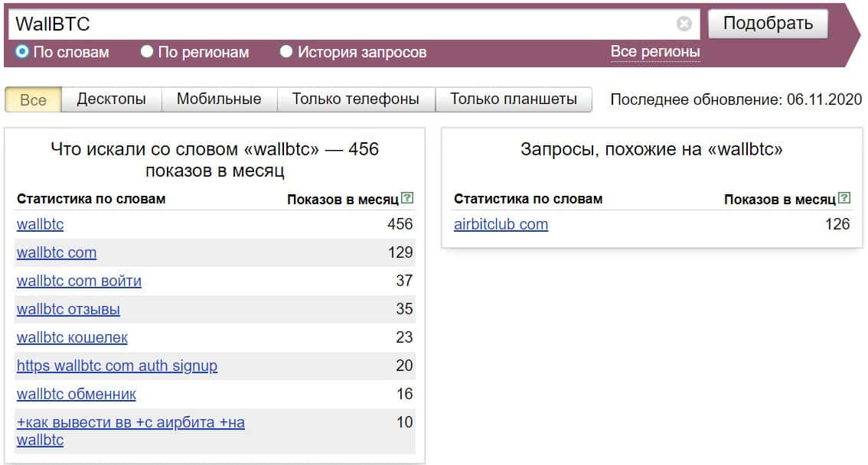This screenshot has width=868, height=465.
Task: Switch to the 'Только телефоны' tab
Action: click(x=356, y=99)
